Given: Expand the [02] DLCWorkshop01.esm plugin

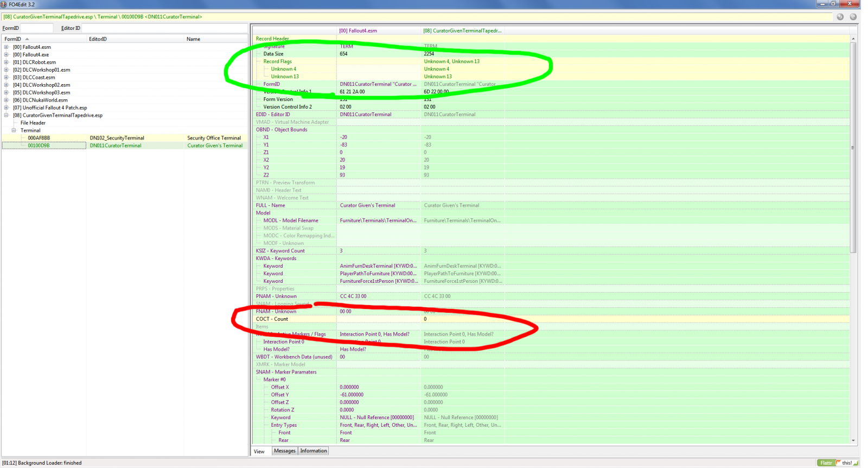Looking at the screenshot, I should [7, 70].
